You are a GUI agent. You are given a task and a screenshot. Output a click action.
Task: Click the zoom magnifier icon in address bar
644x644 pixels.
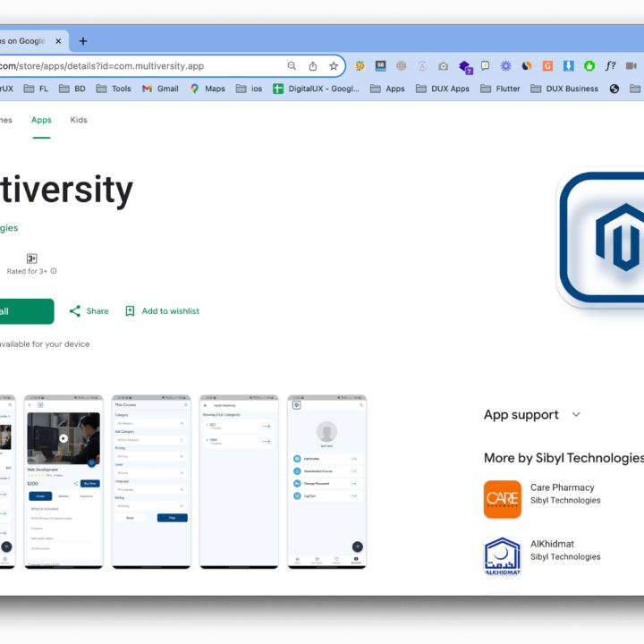pyautogui.click(x=292, y=66)
